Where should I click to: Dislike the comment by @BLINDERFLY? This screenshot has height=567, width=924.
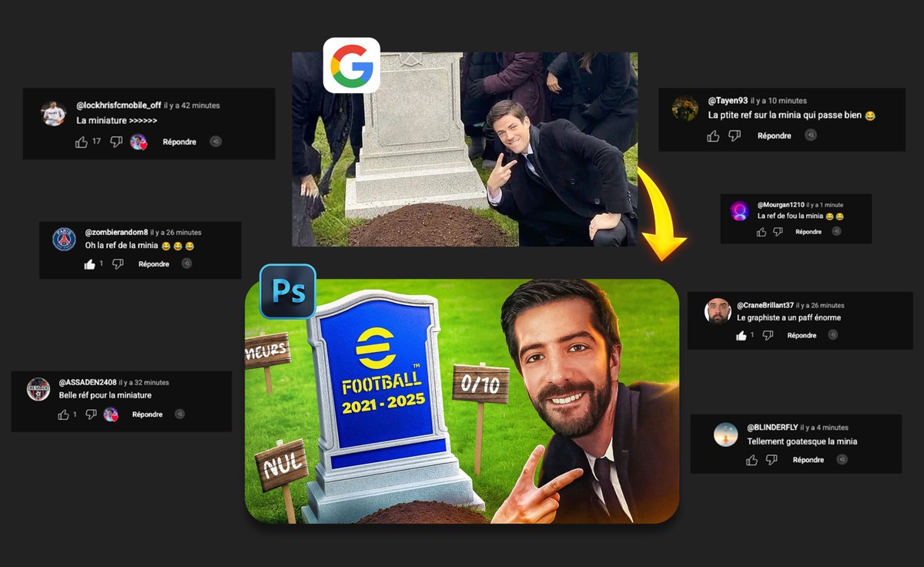(772, 460)
